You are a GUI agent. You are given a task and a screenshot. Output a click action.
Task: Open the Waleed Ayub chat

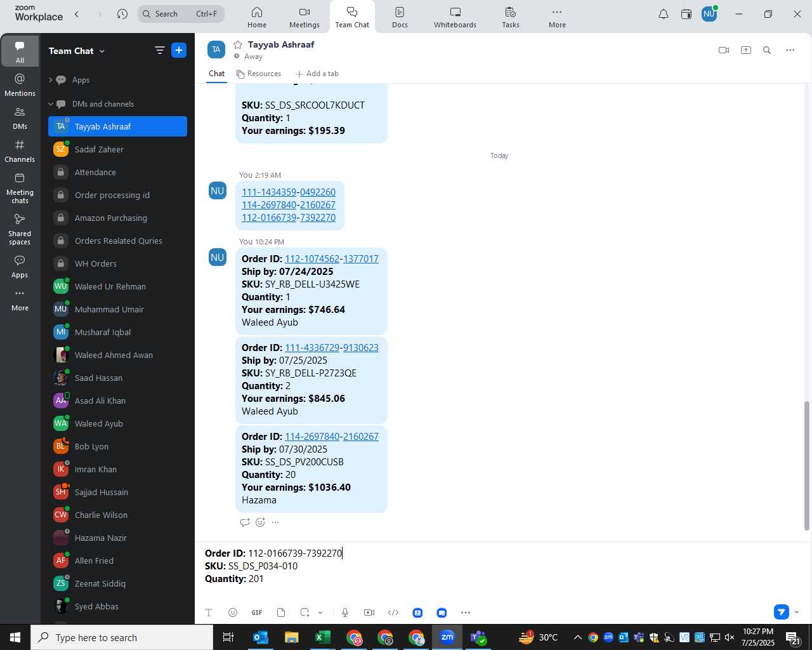tap(117, 423)
